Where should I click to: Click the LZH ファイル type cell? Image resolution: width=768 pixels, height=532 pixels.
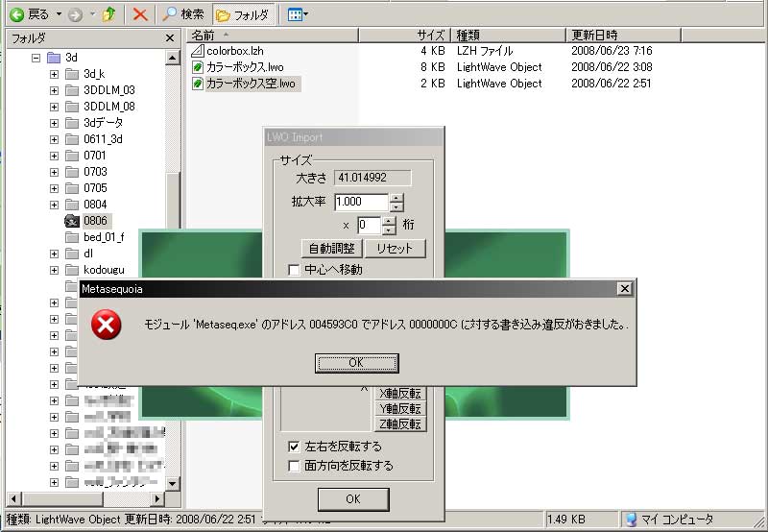point(485,51)
